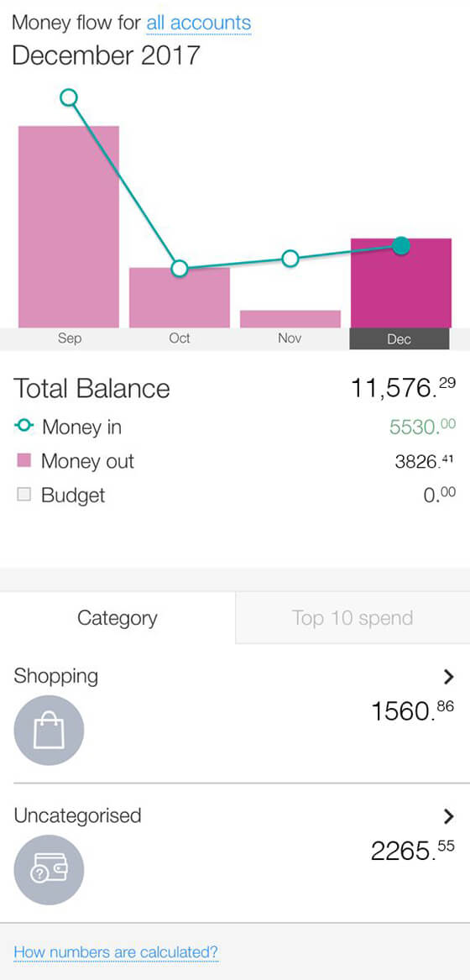470x980 pixels.
Task: Select the filled December money-in data point
Action: tap(401, 245)
